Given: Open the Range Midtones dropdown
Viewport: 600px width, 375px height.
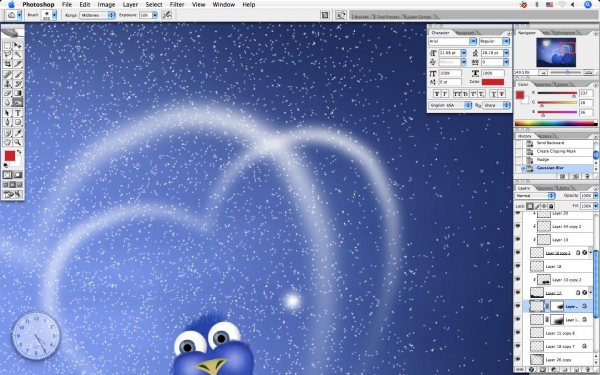Looking at the screenshot, I should click(97, 15).
